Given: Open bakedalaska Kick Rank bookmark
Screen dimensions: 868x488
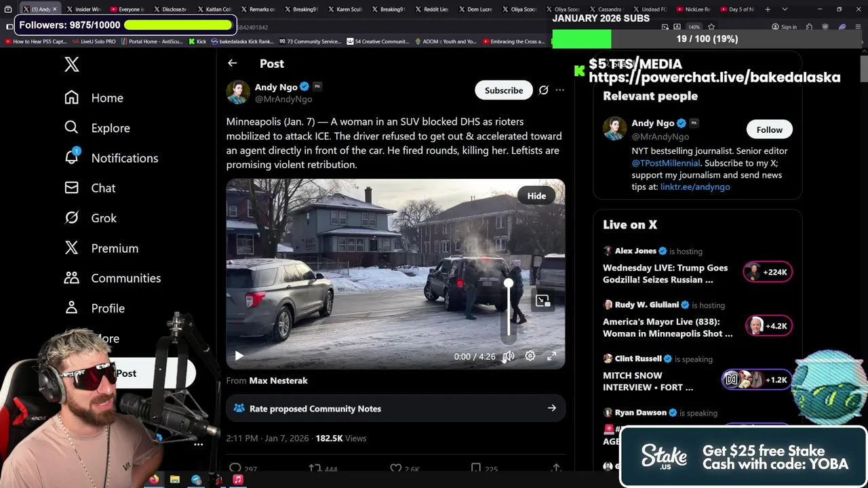Looking at the screenshot, I should pos(242,41).
